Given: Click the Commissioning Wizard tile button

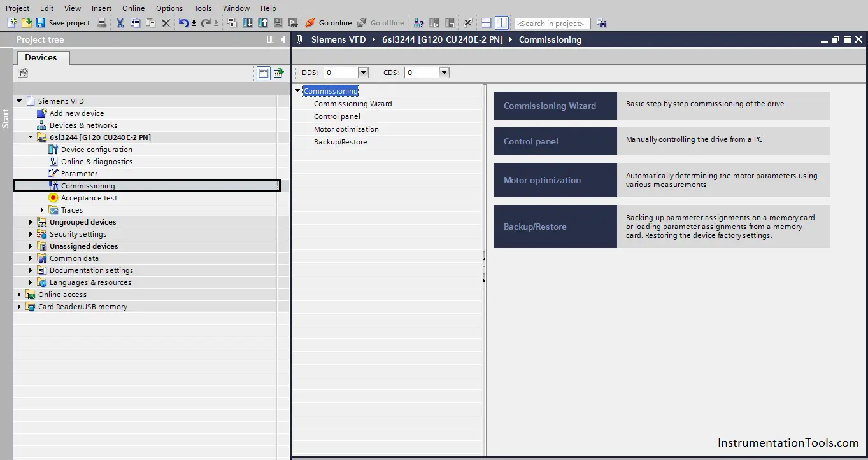Looking at the screenshot, I should tap(555, 106).
